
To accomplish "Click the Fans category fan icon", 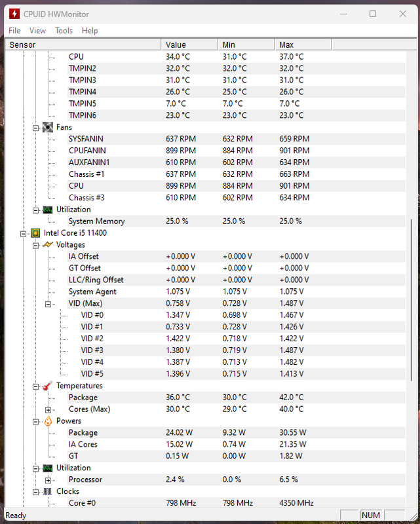I will 48,127.
